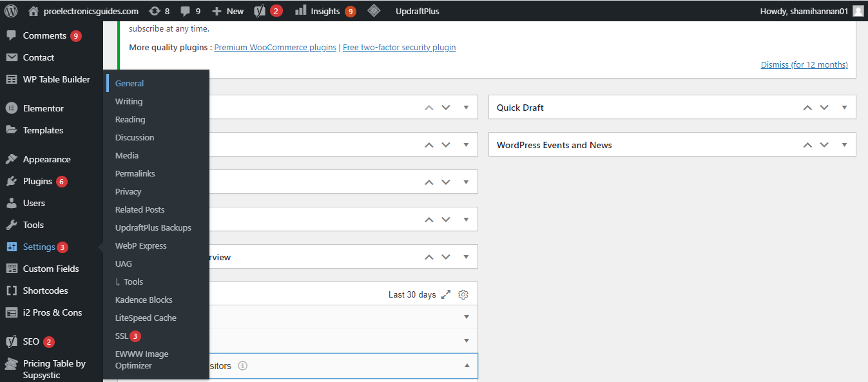The height and width of the screenshot is (382, 868).
Task: Click the user avatar in admin bar
Action: pyautogui.click(x=858, y=11)
